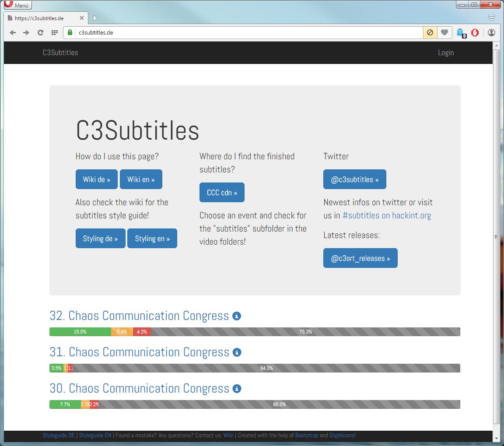Click info icon beside 32. Congress

237,316
